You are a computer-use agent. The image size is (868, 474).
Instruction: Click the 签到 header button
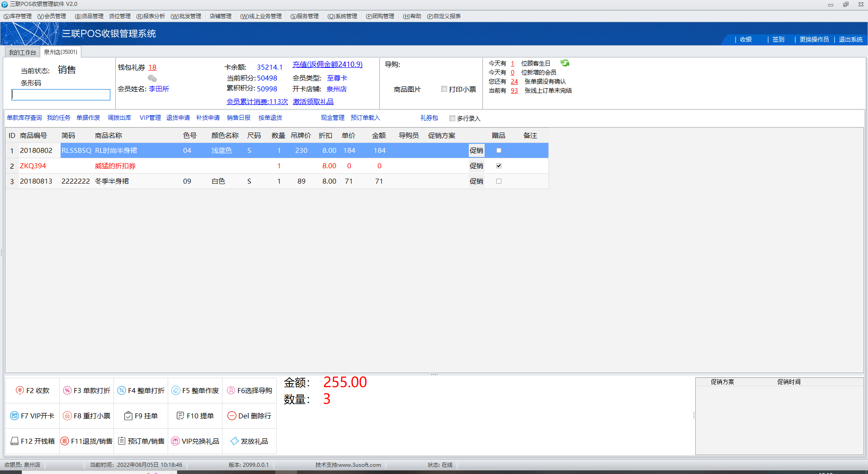click(778, 40)
